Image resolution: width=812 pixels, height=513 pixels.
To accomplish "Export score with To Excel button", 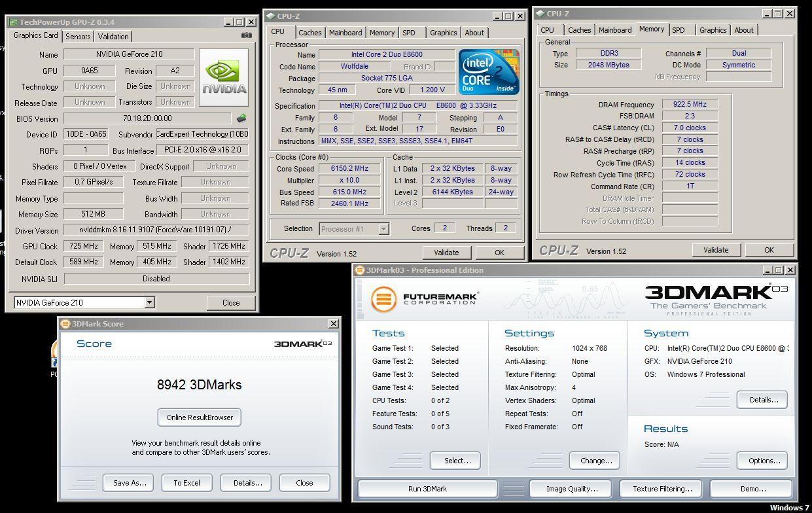I will [186, 483].
